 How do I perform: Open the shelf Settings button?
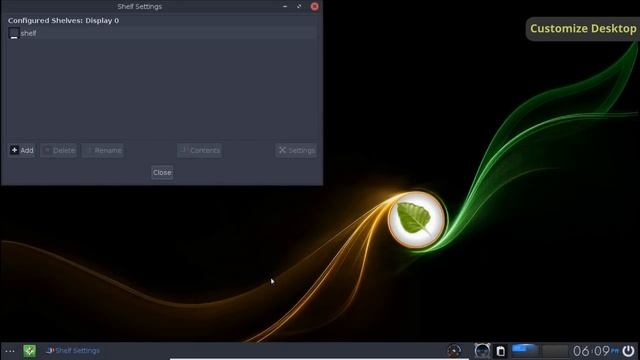coord(296,150)
